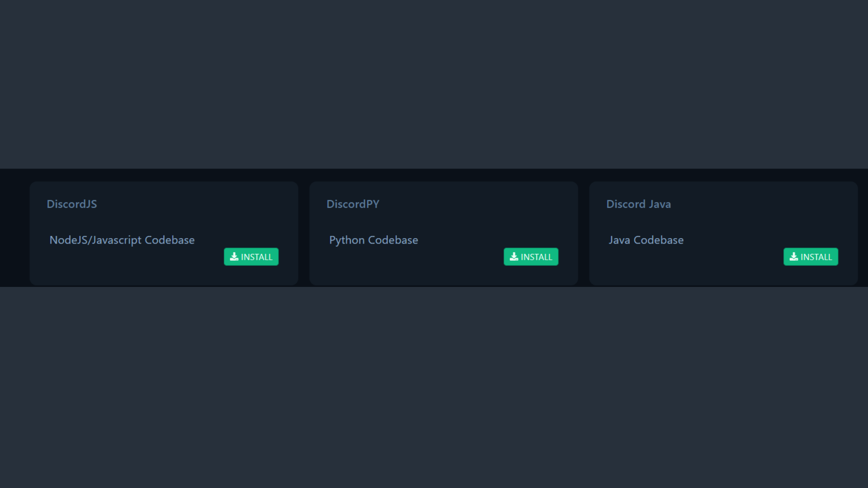
Task: Select the Discord Java card title
Action: 638,204
